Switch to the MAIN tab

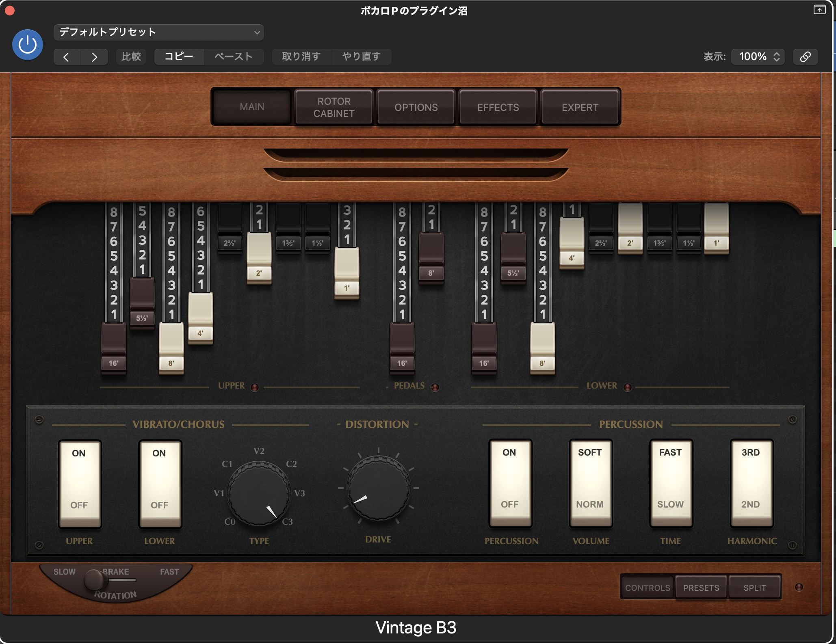(x=252, y=107)
